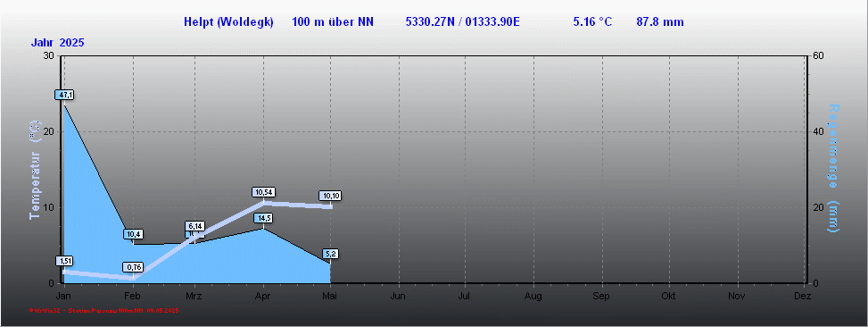Select the 87.8 mm rainfall total
Screen dimensions: 868x327
(660, 22)
